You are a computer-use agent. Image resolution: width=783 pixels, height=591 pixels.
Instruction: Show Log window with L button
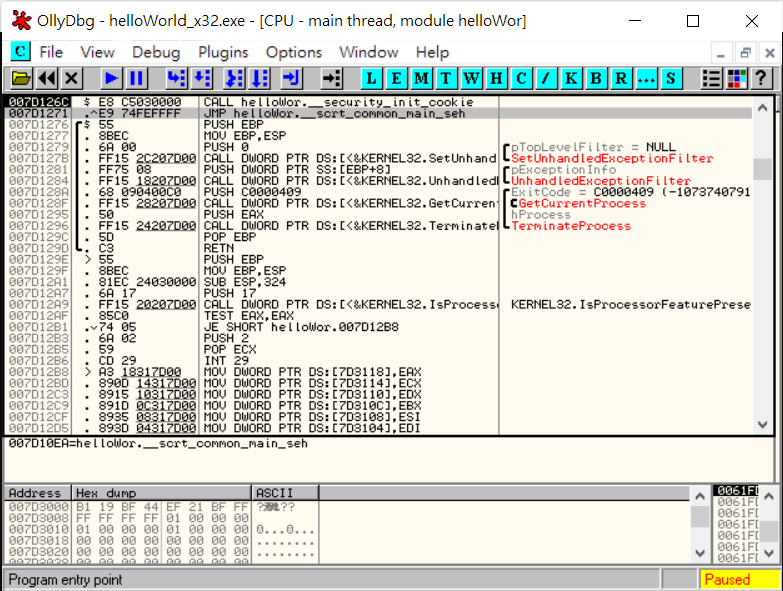371,78
